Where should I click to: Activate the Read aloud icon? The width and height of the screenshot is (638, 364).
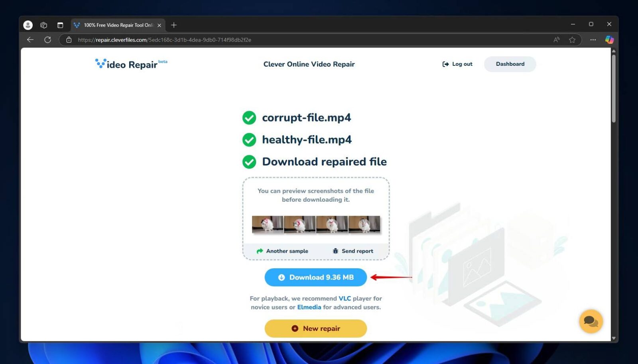pyautogui.click(x=556, y=39)
